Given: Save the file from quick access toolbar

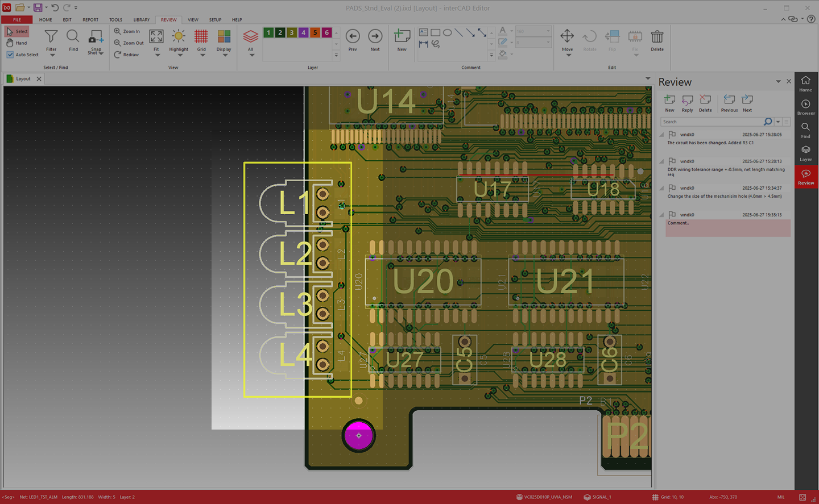Looking at the screenshot, I should pos(38,8).
